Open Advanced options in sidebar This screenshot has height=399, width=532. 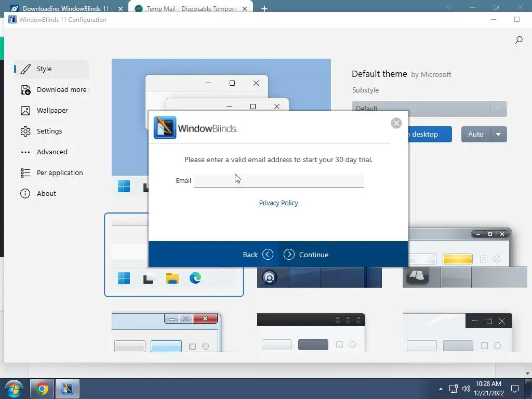(x=51, y=152)
